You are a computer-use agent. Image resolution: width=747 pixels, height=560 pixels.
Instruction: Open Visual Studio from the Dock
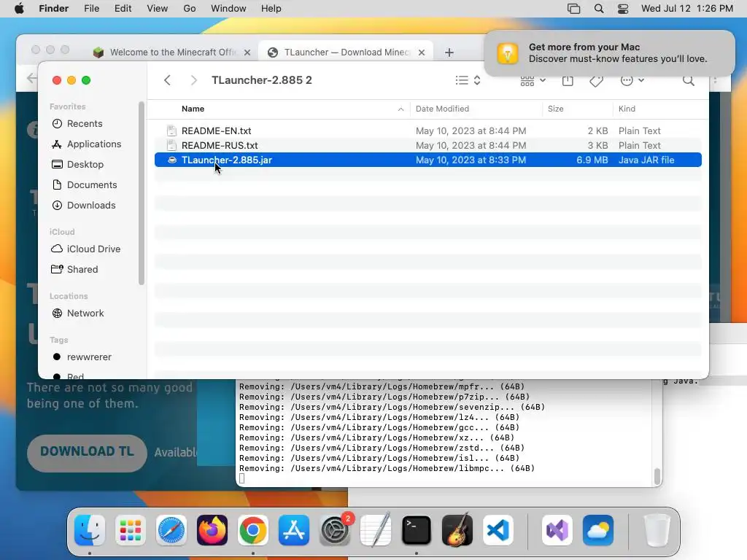[557, 530]
